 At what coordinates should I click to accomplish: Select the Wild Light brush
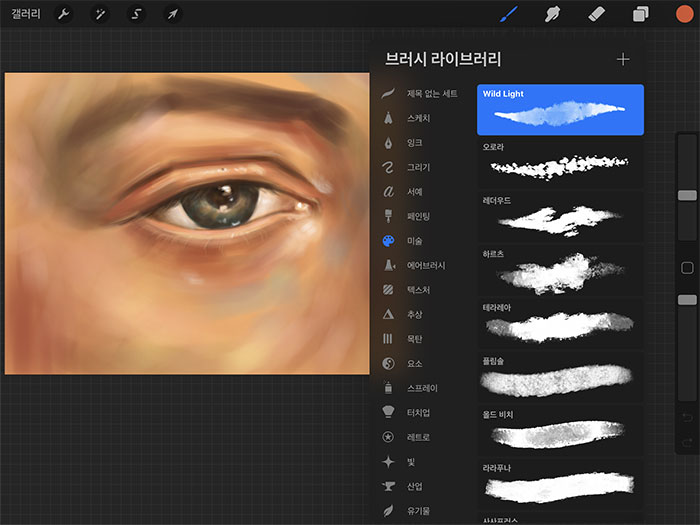560,109
